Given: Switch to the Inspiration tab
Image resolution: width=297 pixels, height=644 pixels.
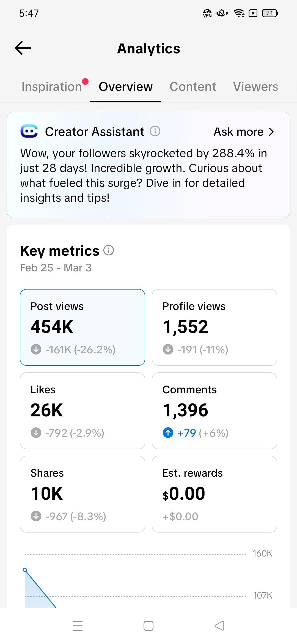Looking at the screenshot, I should click(x=52, y=87).
